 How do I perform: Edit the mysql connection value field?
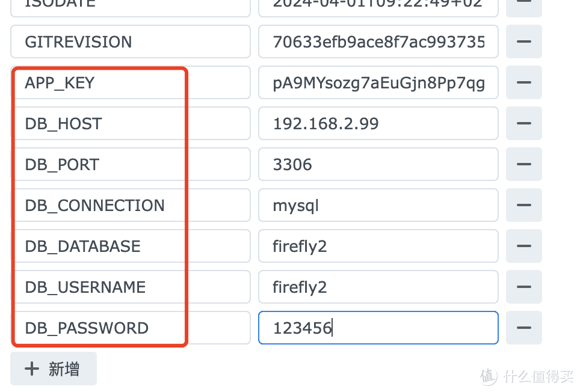(x=378, y=206)
